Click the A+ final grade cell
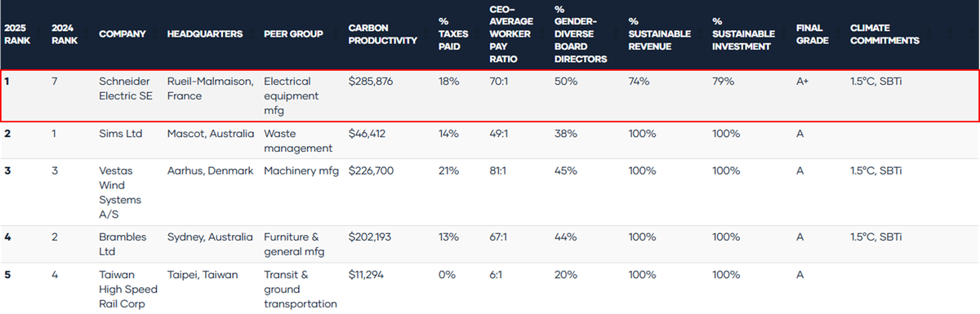This screenshot has width=980, height=314. [803, 82]
